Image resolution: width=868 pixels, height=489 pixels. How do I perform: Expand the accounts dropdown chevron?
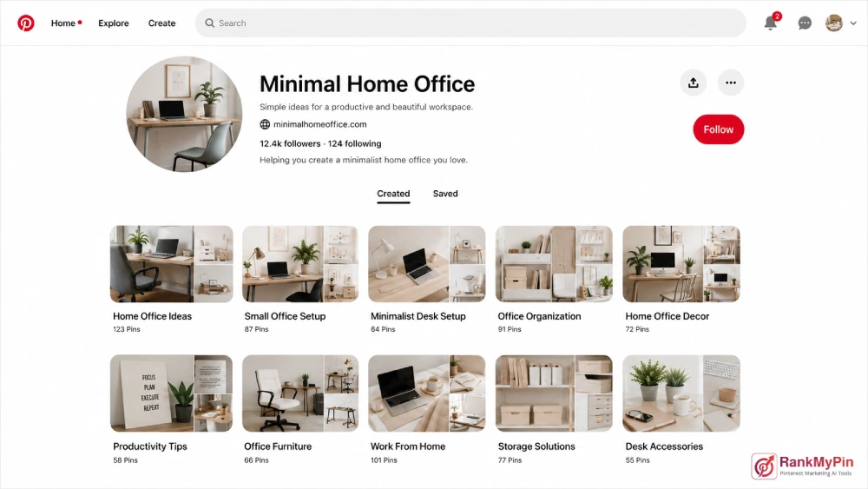853,23
